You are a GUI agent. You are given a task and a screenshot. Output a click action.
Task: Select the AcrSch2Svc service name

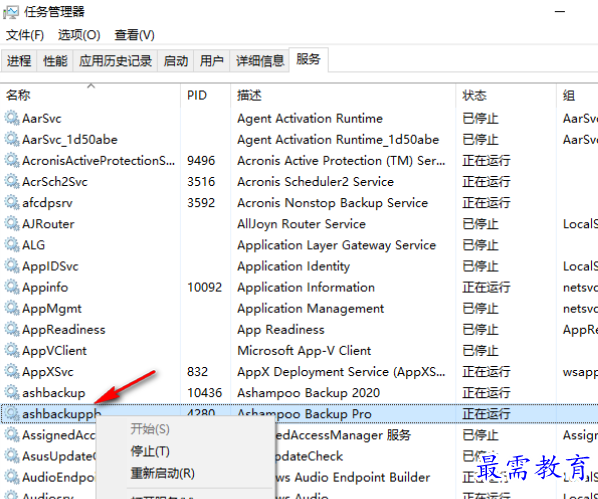click(55, 182)
